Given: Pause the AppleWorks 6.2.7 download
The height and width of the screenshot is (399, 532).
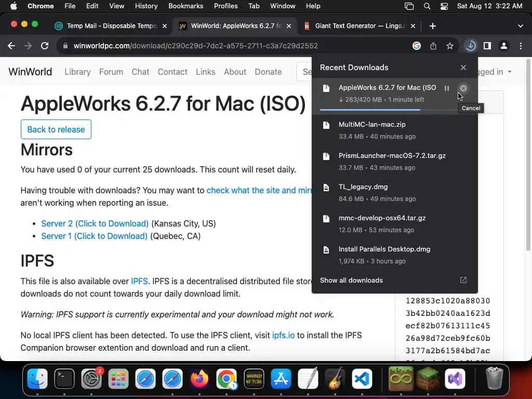Looking at the screenshot, I should [446, 88].
